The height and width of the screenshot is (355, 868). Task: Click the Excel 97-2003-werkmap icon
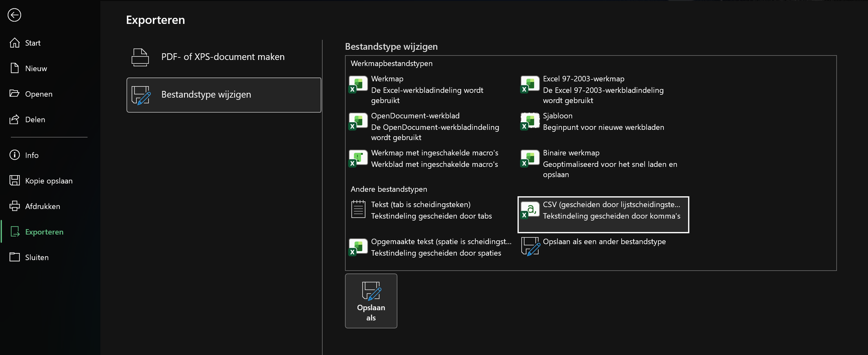(x=530, y=84)
